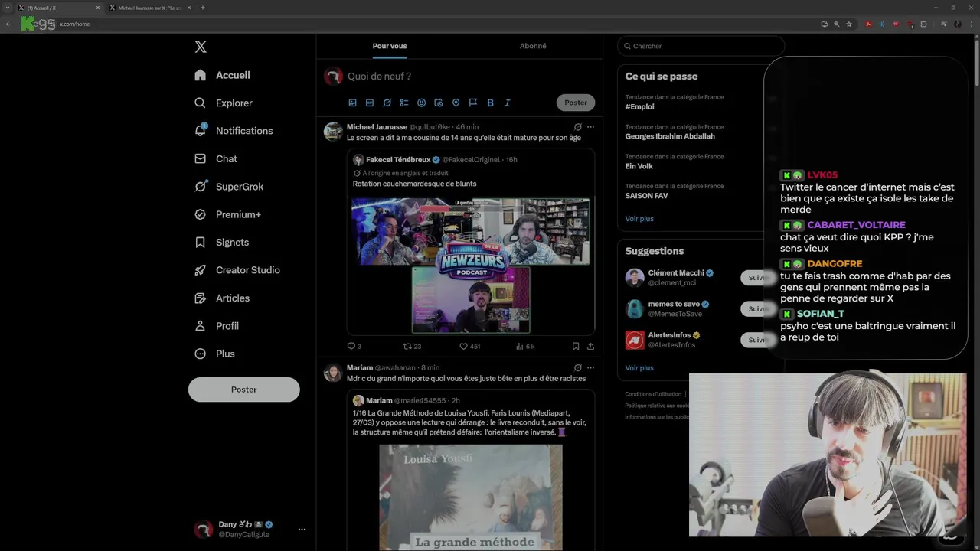980x551 pixels.
Task: Open SuperGrok from the sidebar
Action: pos(229,187)
